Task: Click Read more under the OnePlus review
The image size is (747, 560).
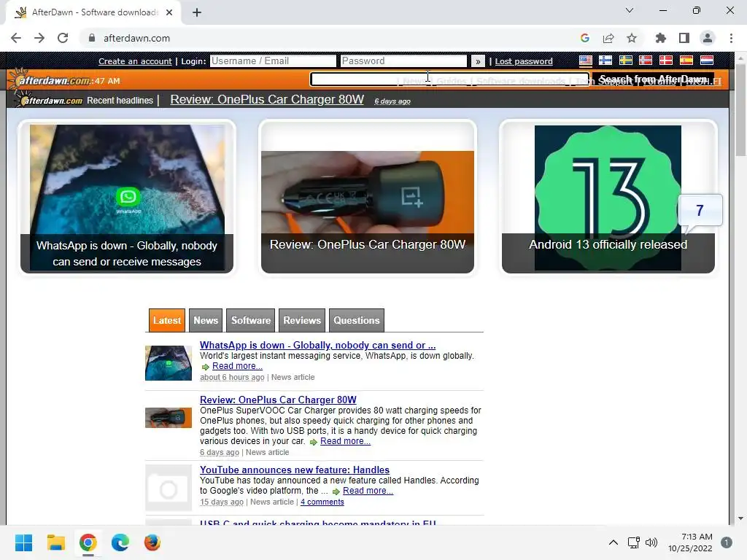Action: click(345, 441)
